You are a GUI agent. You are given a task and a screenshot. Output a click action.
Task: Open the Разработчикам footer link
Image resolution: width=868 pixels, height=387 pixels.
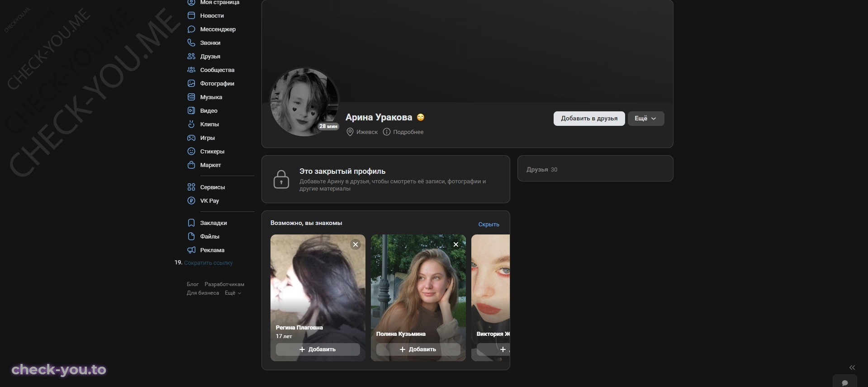[x=224, y=284]
